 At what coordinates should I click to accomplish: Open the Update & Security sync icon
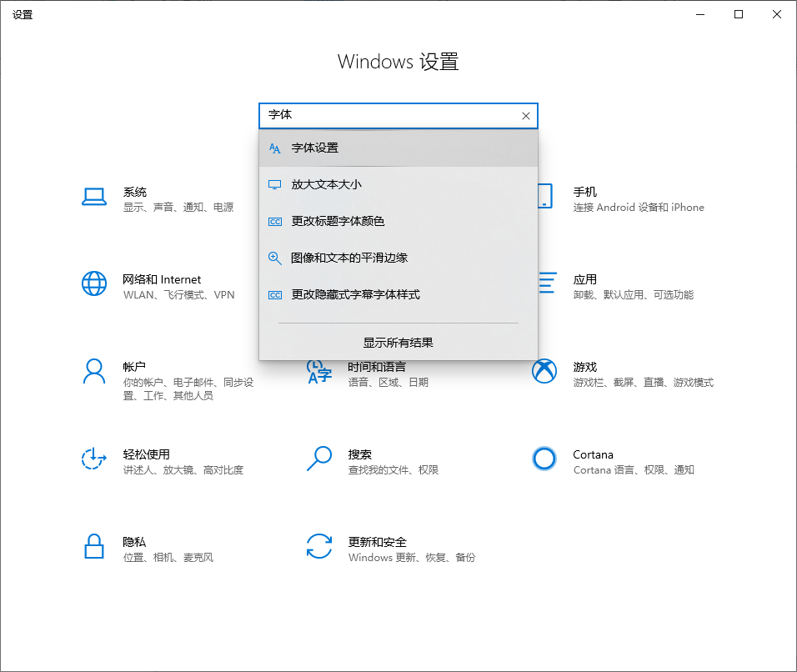click(x=319, y=546)
